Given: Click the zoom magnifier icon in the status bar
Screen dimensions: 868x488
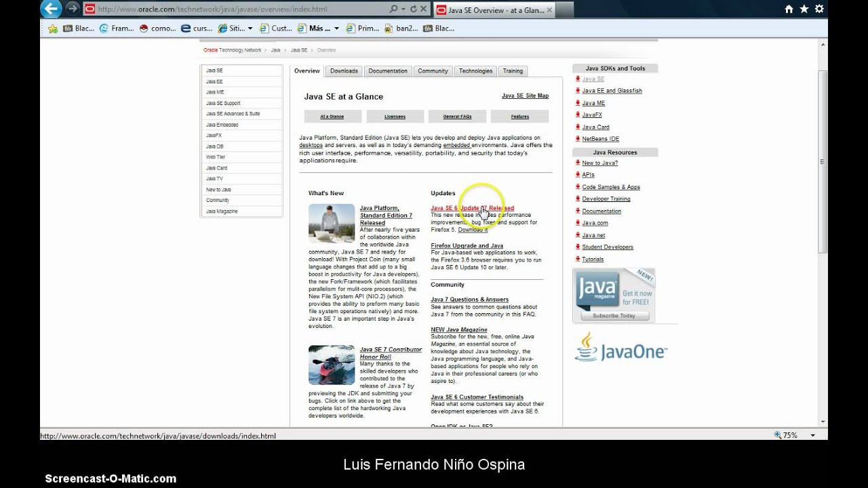Looking at the screenshot, I should click(x=777, y=435).
